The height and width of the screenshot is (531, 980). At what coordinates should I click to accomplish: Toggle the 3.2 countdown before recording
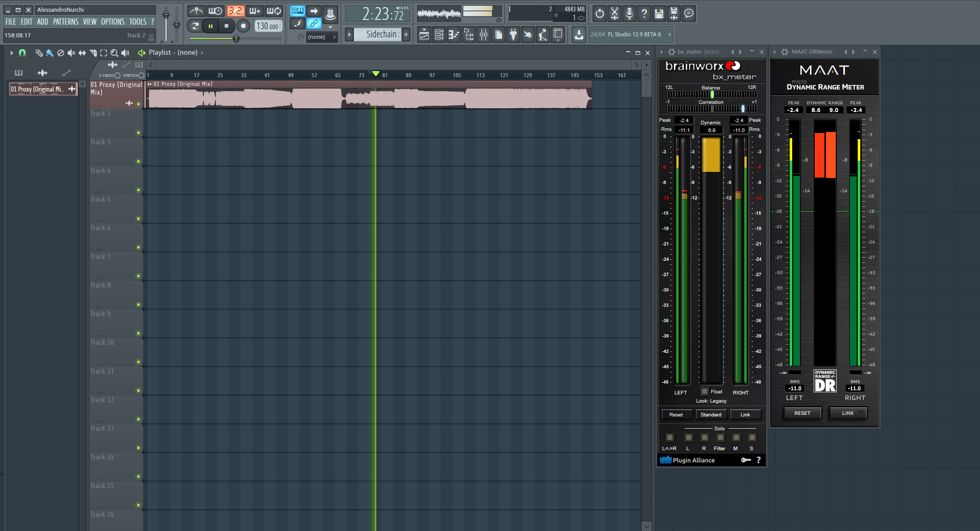235,11
